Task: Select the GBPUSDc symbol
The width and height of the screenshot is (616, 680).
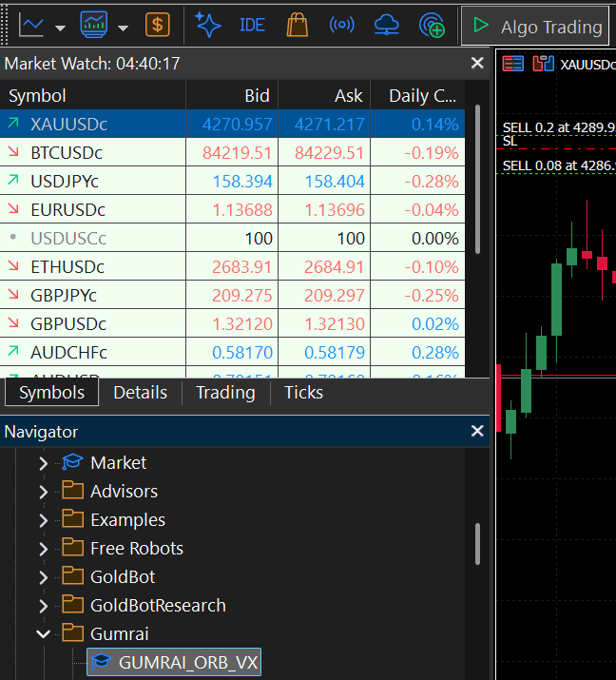Action: pos(68,324)
